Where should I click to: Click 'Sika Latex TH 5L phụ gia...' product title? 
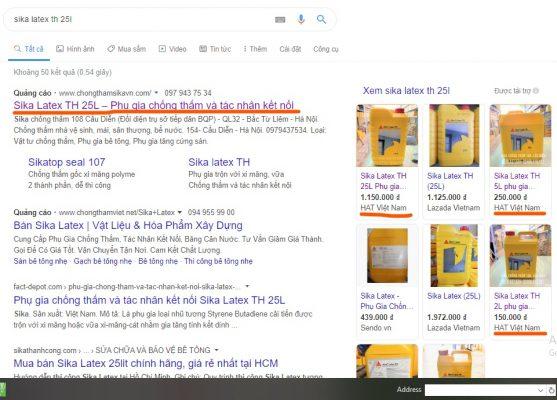517,181
